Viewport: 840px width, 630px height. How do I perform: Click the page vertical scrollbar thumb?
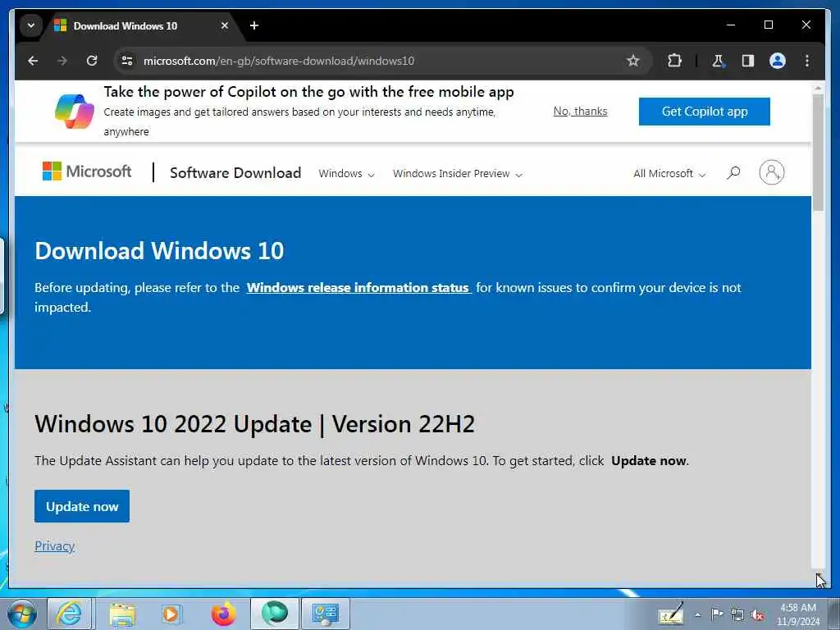pos(818,153)
